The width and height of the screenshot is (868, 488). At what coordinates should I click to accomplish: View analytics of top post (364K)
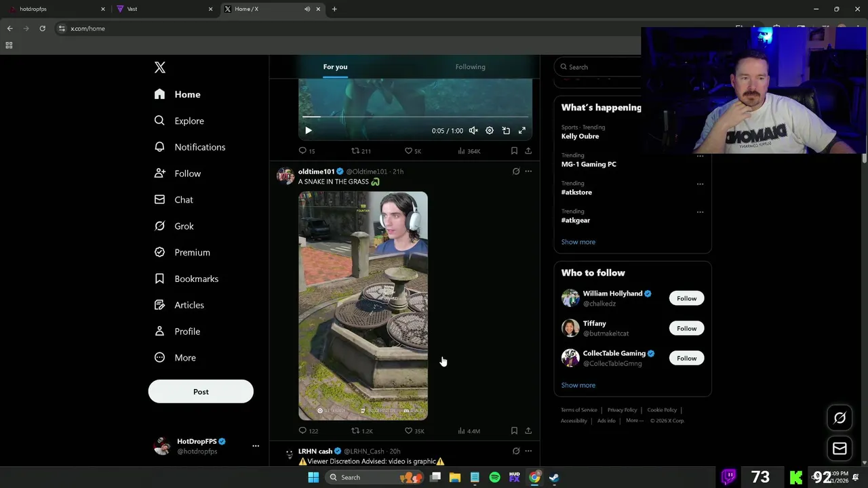point(469,151)
